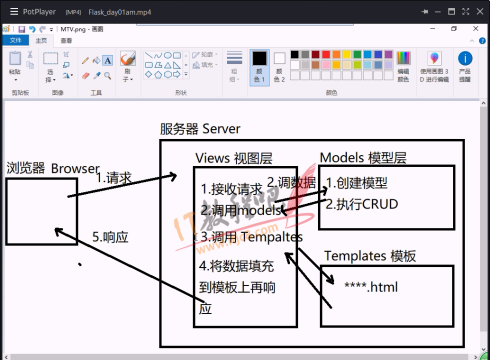Pick the green color swatch

(x=357, y=54)
